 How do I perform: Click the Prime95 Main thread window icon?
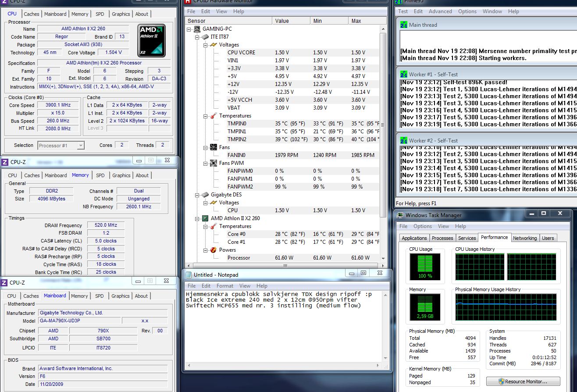tap(404, 25)
